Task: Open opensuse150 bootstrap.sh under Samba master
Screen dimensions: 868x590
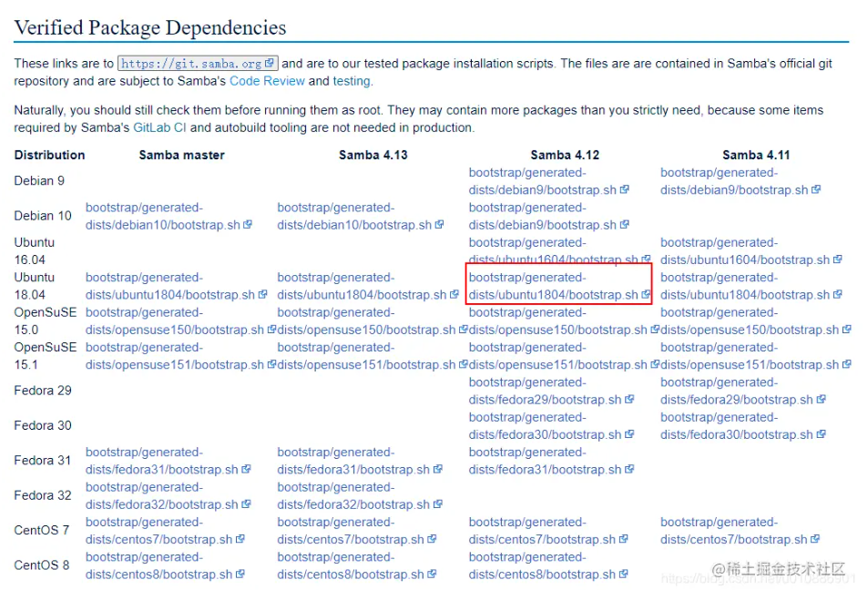Action: [180, 320]
